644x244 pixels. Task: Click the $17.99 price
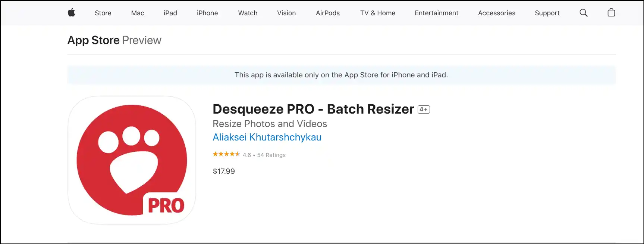coord(224,171)
